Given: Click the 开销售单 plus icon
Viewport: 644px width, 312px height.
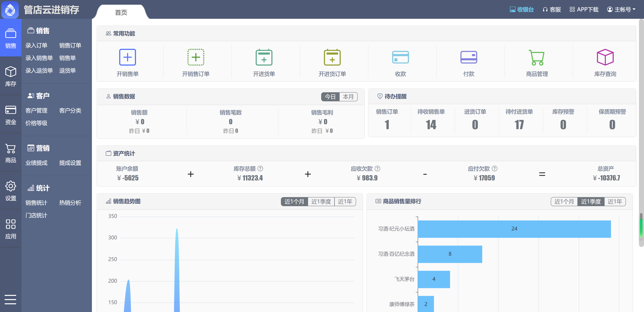Looking at the screenshot, I should pyautogui.click(x=127, y=57).
